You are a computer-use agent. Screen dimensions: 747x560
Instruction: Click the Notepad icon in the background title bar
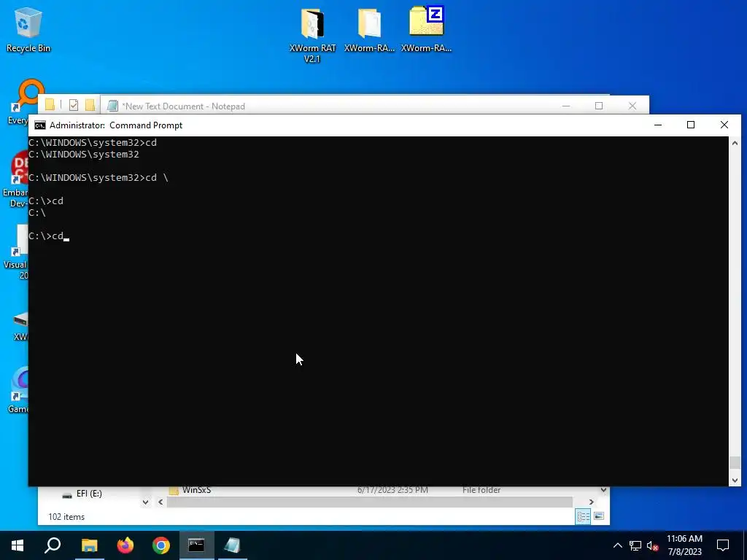tap(112, 106)
